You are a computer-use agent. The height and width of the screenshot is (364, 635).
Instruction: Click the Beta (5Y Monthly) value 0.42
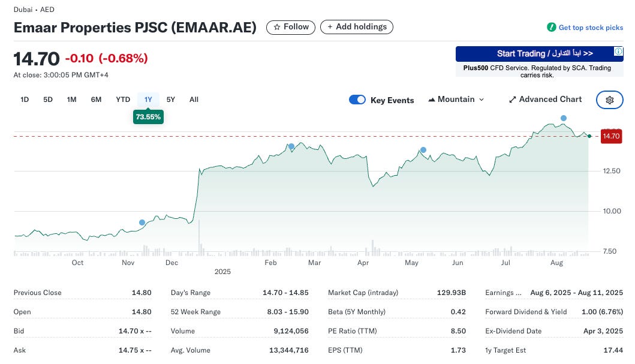pyautogui.click(x=458, y=312)
